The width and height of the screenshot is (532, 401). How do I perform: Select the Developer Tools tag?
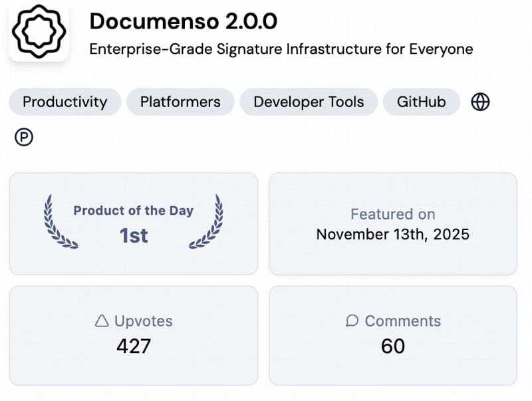pyautogui.click(x=309, y=102)
